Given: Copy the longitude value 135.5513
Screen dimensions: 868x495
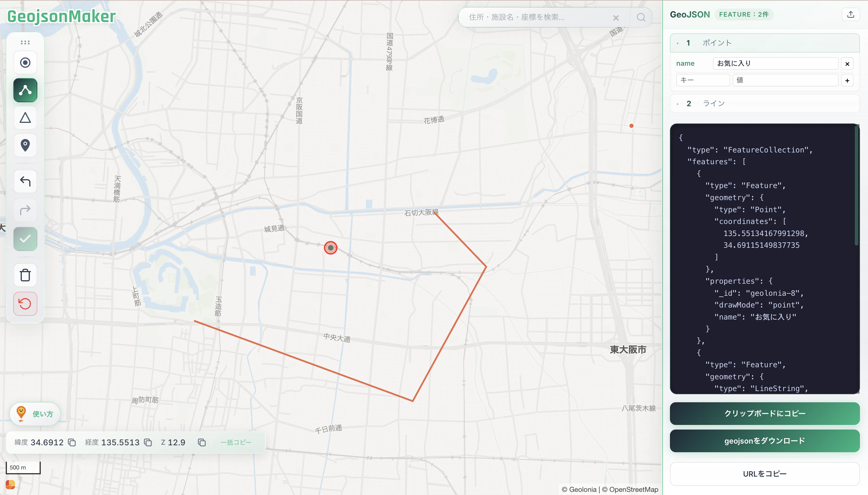Looking at the screenshot, I should (x=148, y=442).
